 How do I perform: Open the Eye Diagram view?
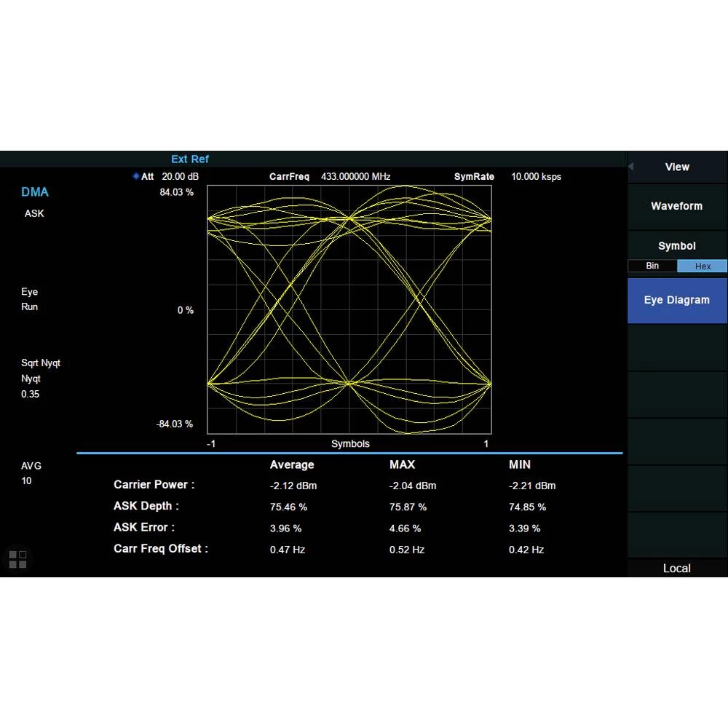click(676, 300)
